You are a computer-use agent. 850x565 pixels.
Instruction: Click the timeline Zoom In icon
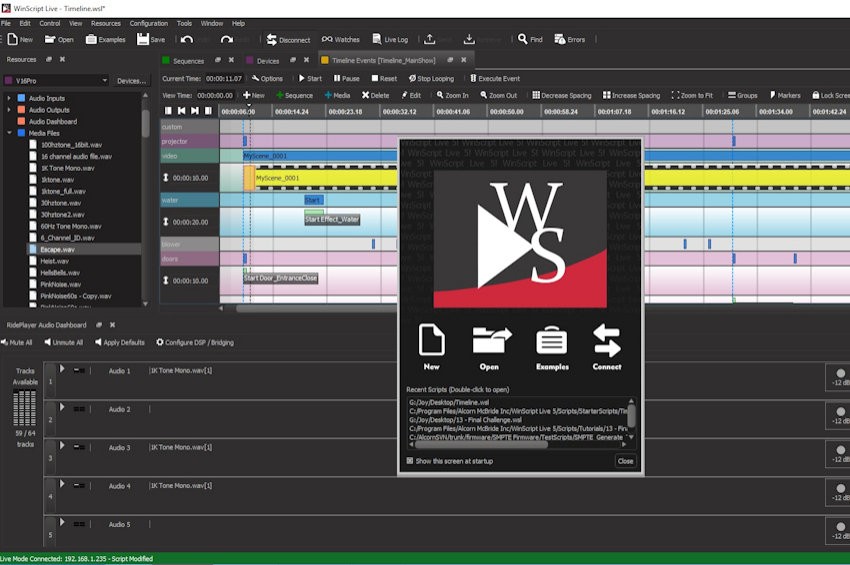440,95
